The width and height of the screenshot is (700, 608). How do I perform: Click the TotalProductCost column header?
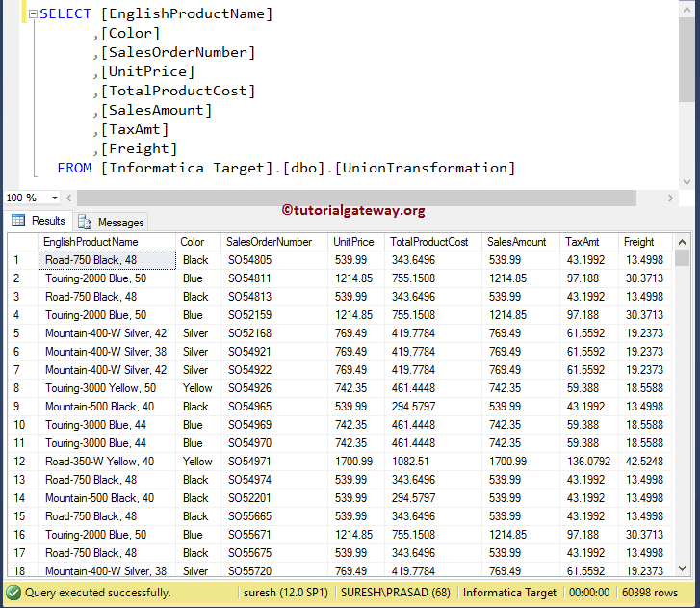pyautogui.click(x=429, y=242)
